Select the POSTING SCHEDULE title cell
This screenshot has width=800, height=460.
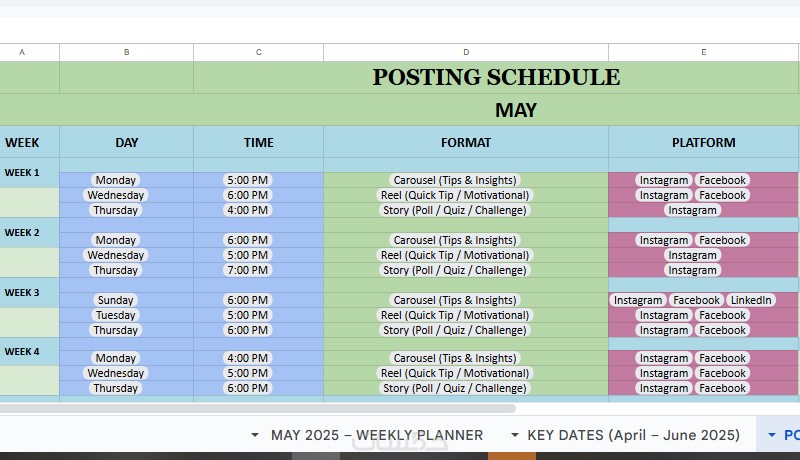pyautogui.click(x=496, y=77)
